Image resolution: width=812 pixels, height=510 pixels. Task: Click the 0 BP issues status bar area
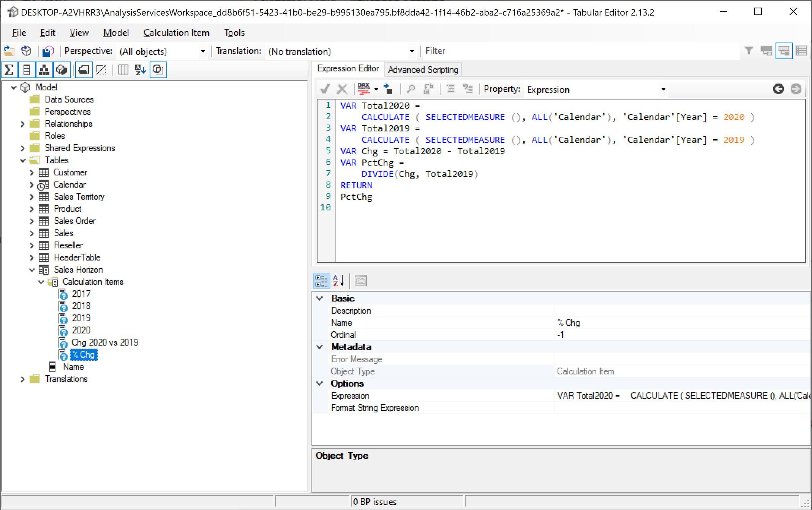(374, 502)
